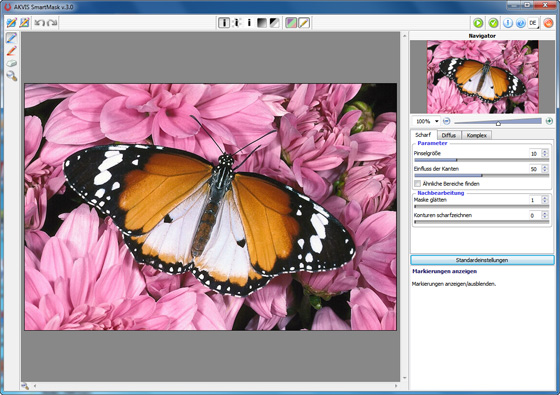Image resolution: width=560 pixels, height=395 pixels.
Task: Click the AKVIS SmartMask title bar icon
Action: tap(8, 7)
